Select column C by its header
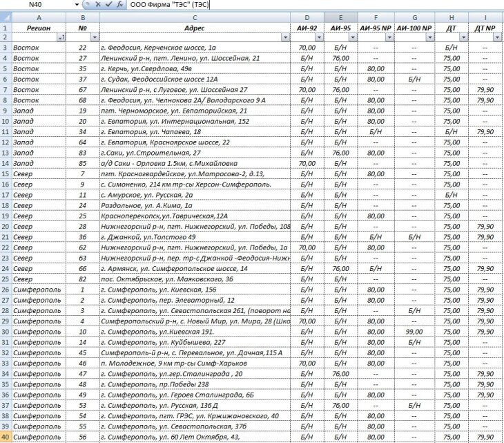Screen dimensions: 504x443 click(x=195, y=17)
